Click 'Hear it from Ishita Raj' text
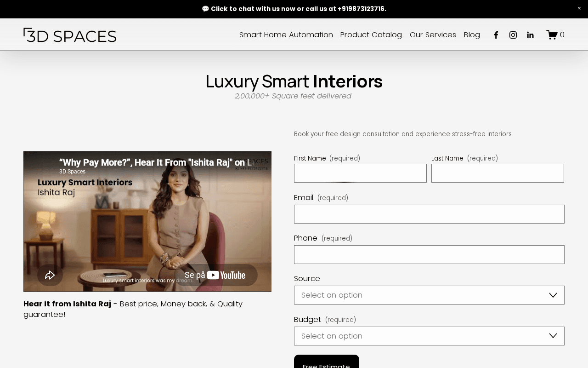This screenshot has height=368, width=588. coord(67,304)
